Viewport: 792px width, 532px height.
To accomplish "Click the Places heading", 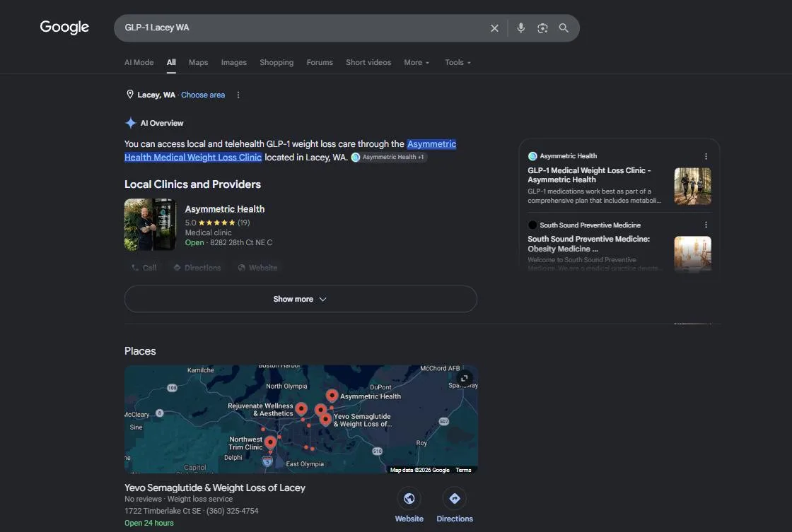I will 140,351.
